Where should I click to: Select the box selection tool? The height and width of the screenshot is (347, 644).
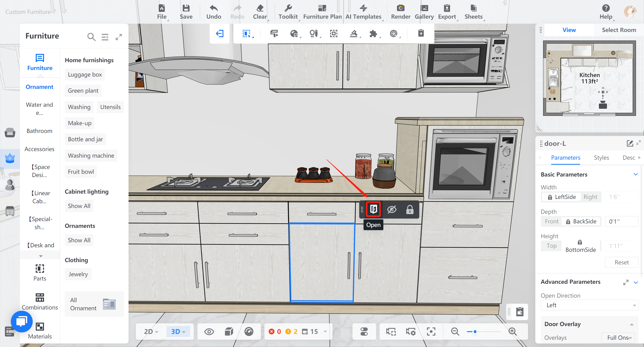point(247,33)
